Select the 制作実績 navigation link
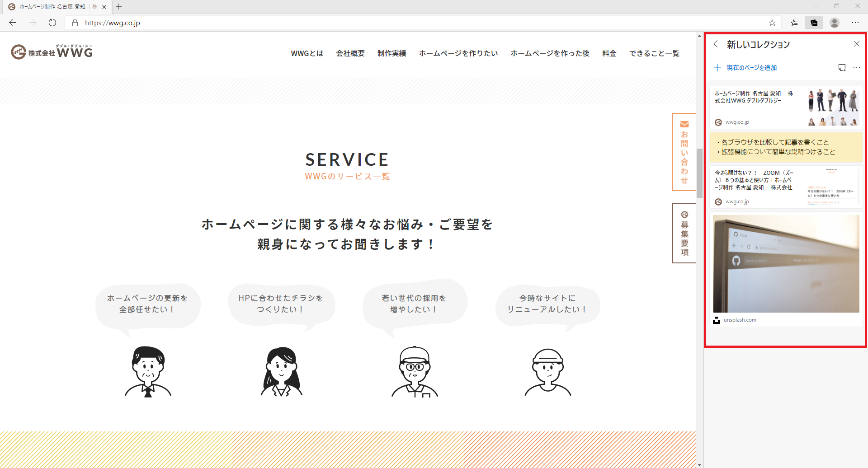Screen dimensions: 868x468 392,53
